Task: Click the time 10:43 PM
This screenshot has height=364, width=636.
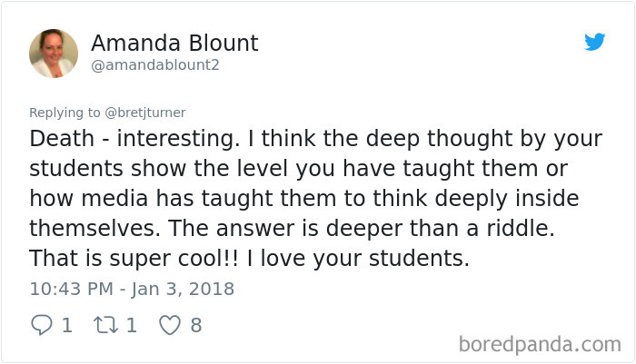Action: pos(72,290)
